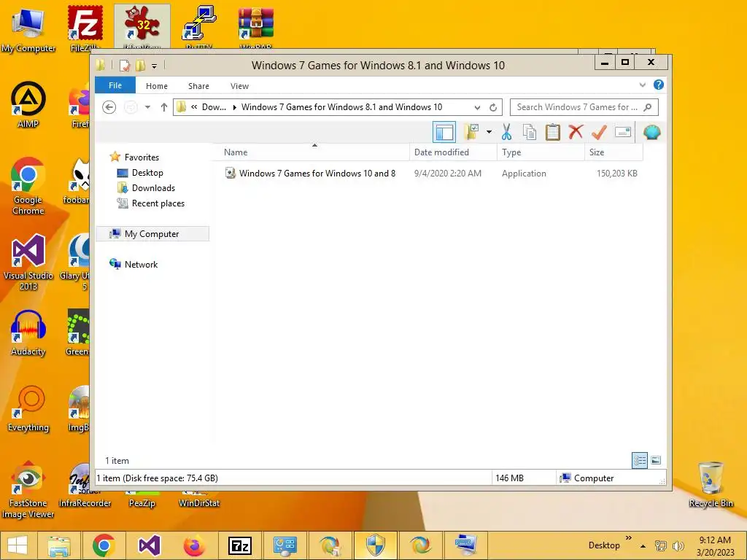The width and height of the screenshot is (747, 560).
Task: Click the folder options toolbar icon
Action: [x=471, y=132]
